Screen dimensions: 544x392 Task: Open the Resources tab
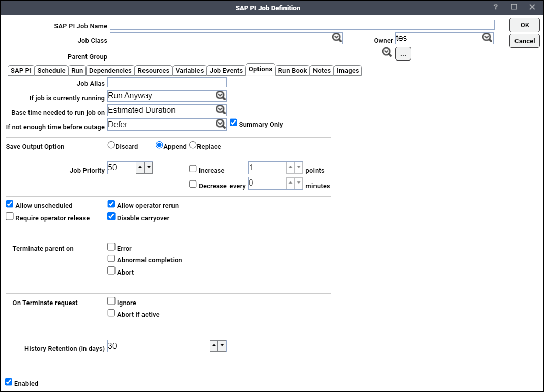coord(153,70)
